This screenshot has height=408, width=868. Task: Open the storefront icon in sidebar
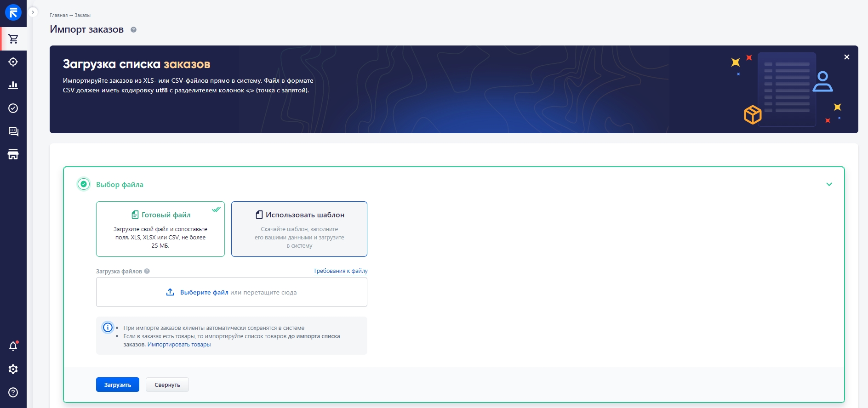[13, 155]
